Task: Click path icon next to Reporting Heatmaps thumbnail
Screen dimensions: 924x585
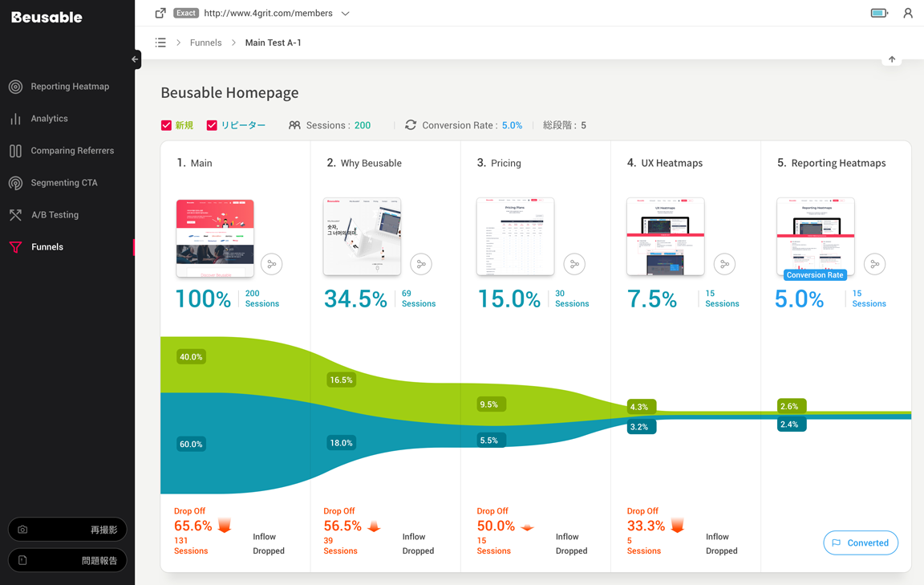Action: tap(874, 264)
